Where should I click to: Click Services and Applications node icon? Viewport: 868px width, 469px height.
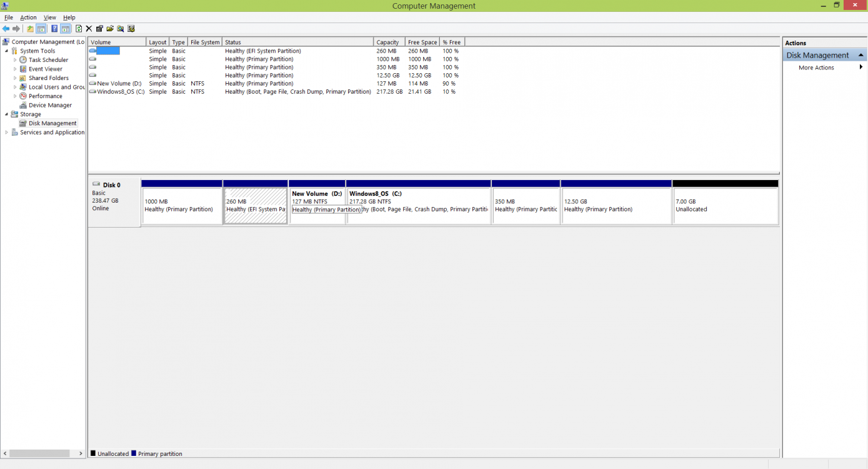[14, 133]
